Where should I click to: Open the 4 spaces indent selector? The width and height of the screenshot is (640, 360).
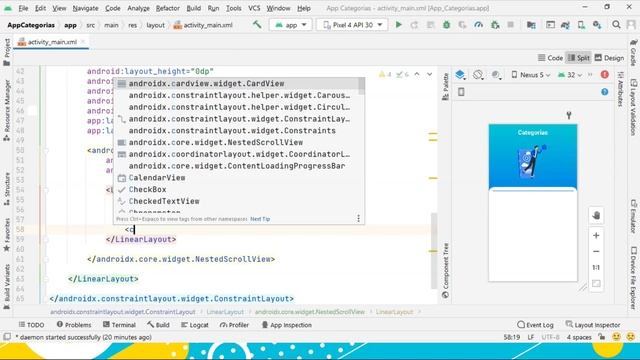coord(579,337)
